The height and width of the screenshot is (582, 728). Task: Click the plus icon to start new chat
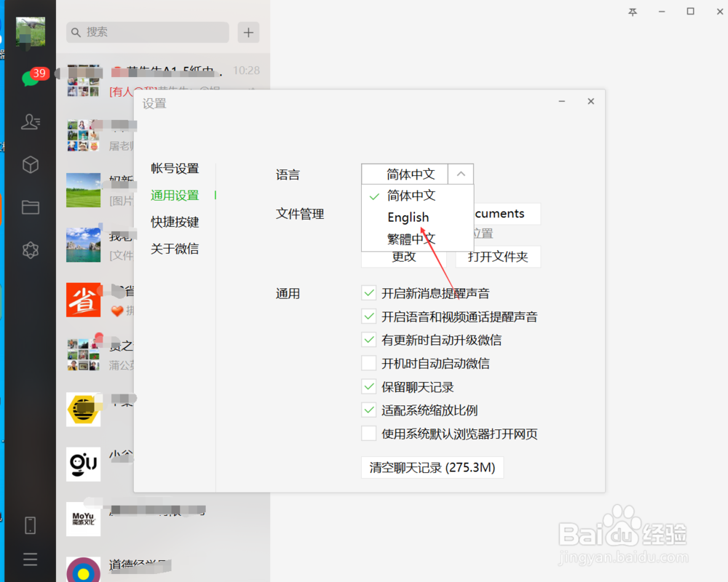(x=248, y=33)
